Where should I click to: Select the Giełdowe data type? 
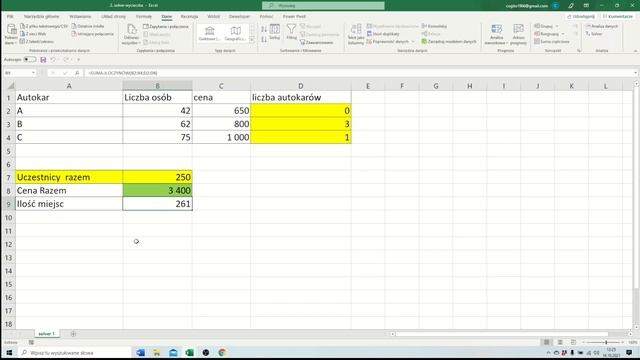pyautogui.click(x=209, y=33)
